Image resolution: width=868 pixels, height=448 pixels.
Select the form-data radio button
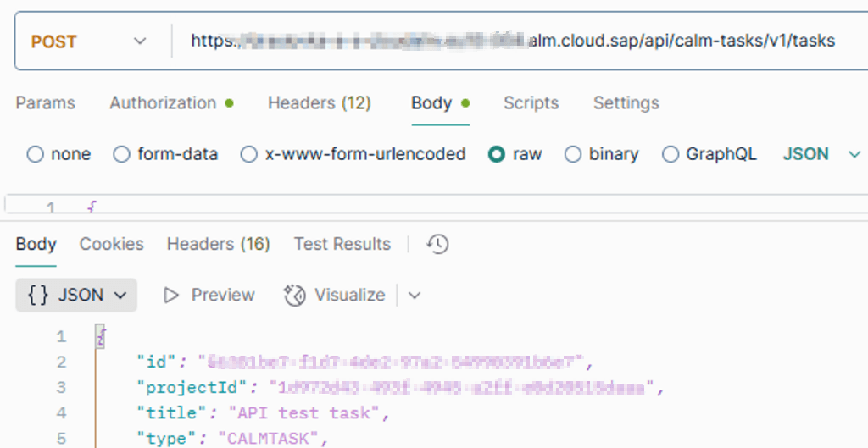click(x=121, y=154)
